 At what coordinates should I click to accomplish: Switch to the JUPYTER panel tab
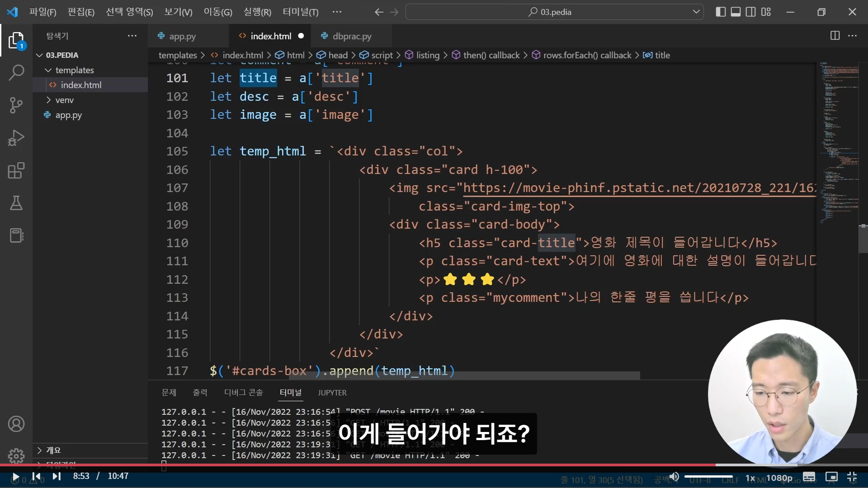[332, 393]
